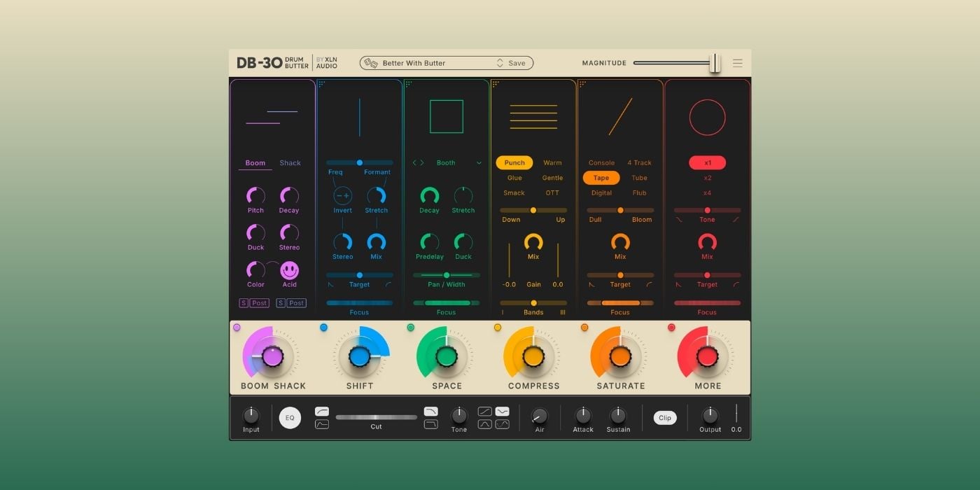This screenshot has width=980, height=490.
Task: Open the hamburger menu at top right
Action: 738,62
